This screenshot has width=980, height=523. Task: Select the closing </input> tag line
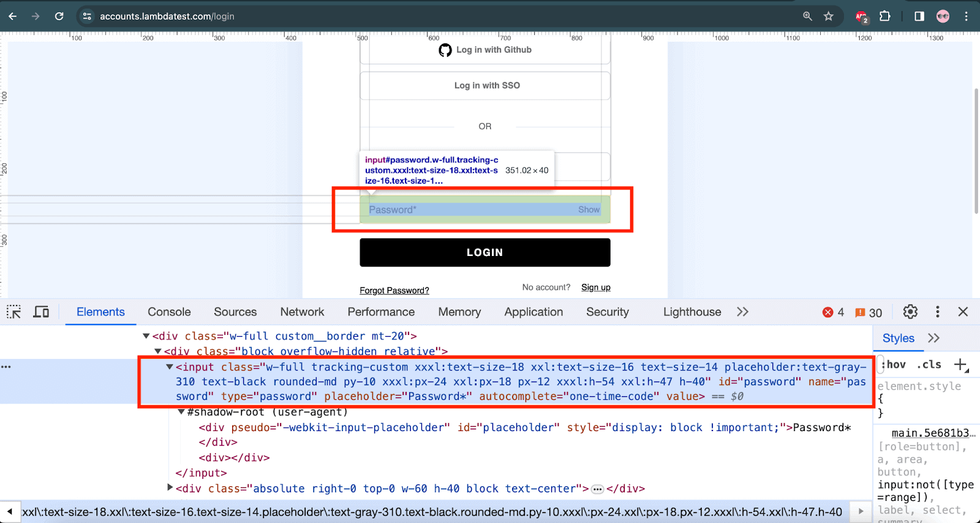pyautogui.click(x=201, y=473)
